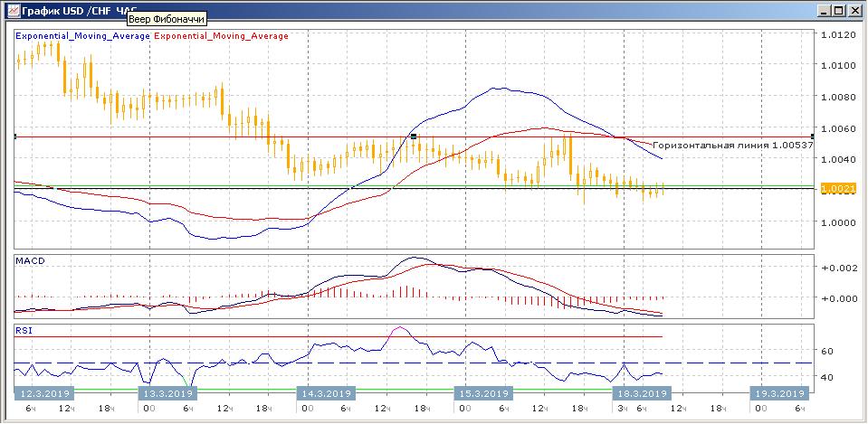Click the price axis value 1.0000
The height and width of the screenshot is (424, 868).
837,222
